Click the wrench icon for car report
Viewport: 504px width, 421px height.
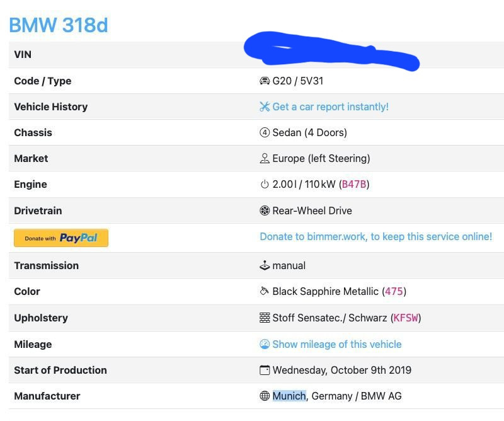click(x=264, y=107)
